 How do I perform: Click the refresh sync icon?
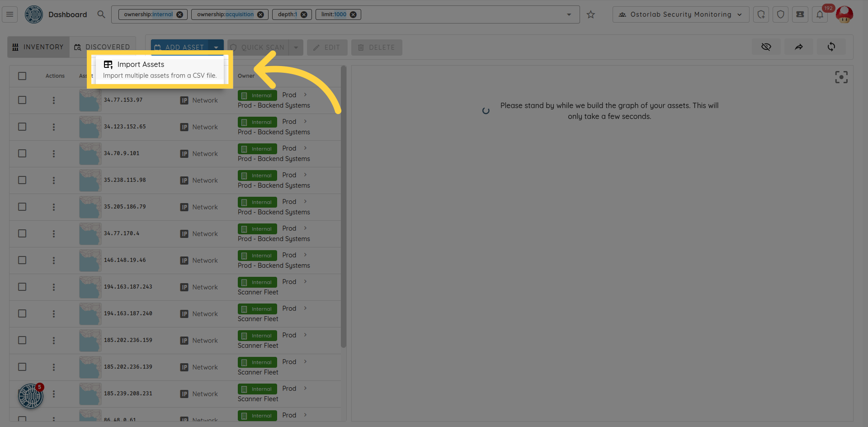(831, 47)
